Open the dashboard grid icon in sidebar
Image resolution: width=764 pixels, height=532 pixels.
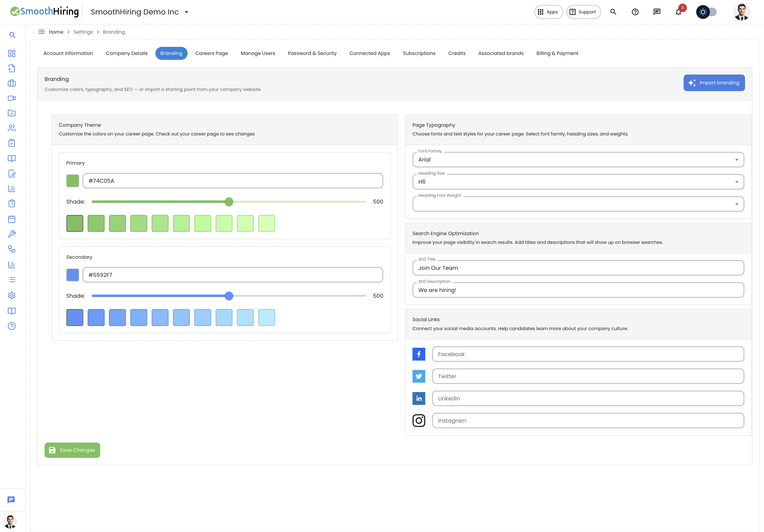(x=12, y=53)
